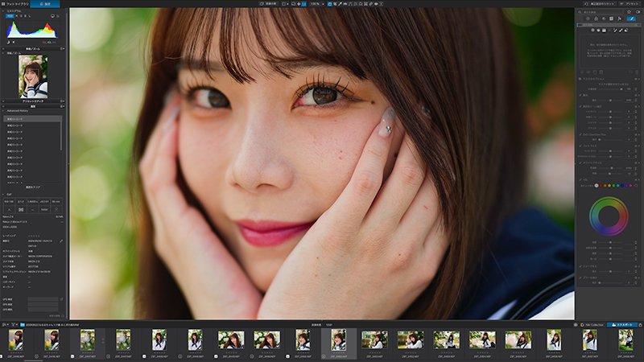Switch to the PhotoLibrary tab

point(15,4)
